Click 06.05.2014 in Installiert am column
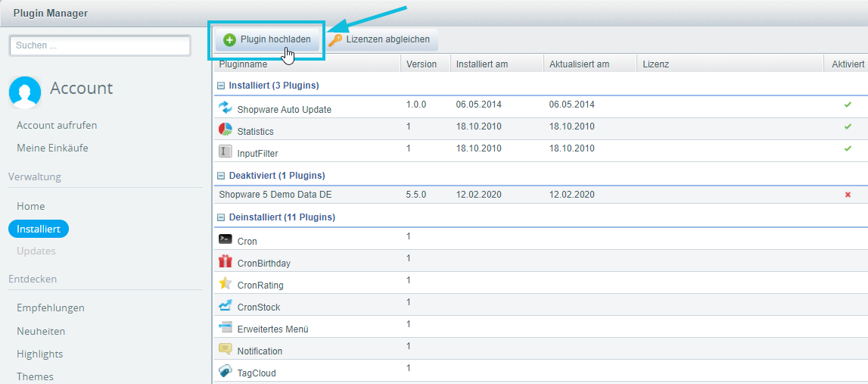This screenshot has width=868, height=384. [x=479, y=105]
